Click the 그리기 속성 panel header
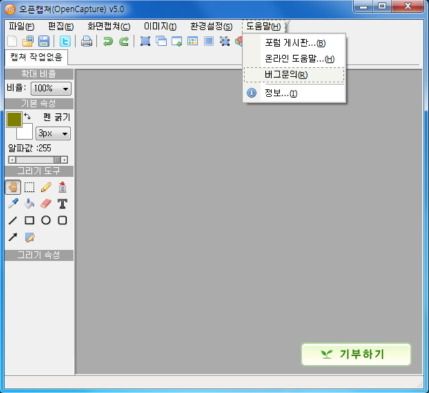 (39, 255)
